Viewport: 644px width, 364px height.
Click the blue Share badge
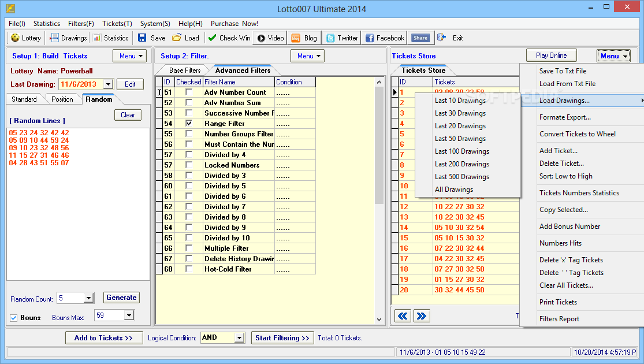click(420, 38)
